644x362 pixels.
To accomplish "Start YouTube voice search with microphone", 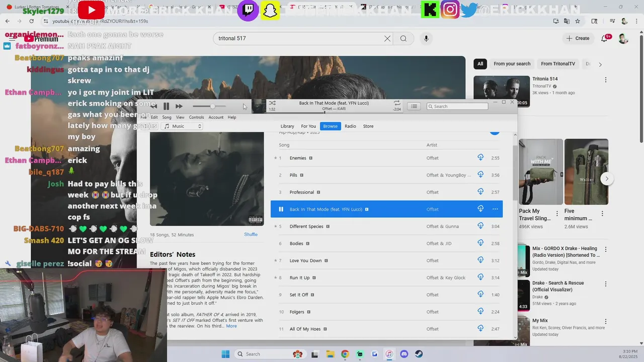I will pyautogui.click(x=426, y=38).
